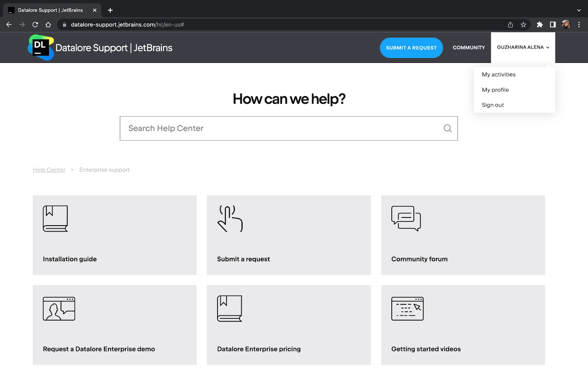The image size is (588, 368).
Task: Click the browser back arrow
Action: point(9,25)
